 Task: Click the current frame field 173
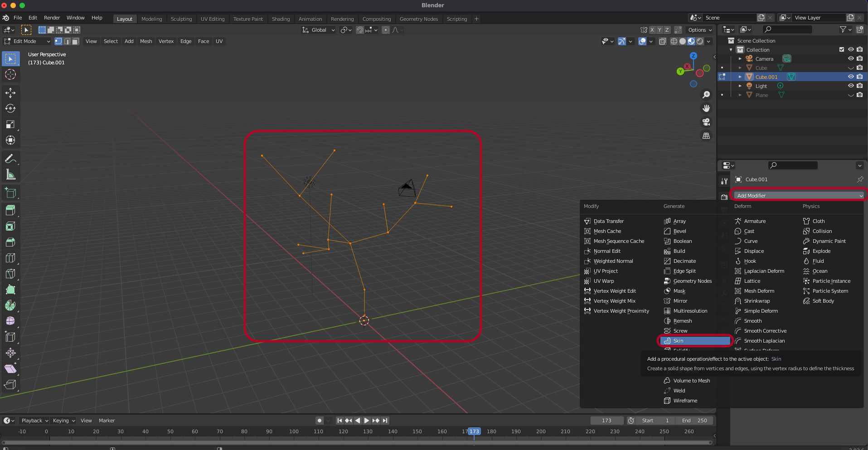(606, 421)
